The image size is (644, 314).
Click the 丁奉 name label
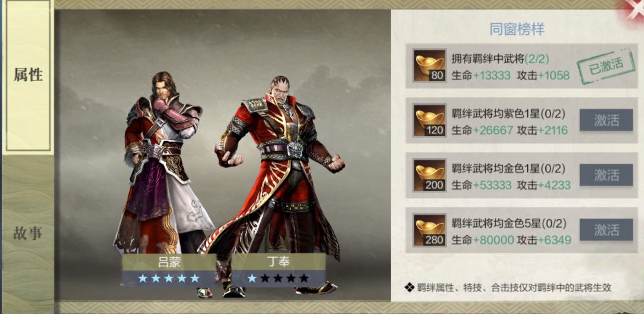279,262
